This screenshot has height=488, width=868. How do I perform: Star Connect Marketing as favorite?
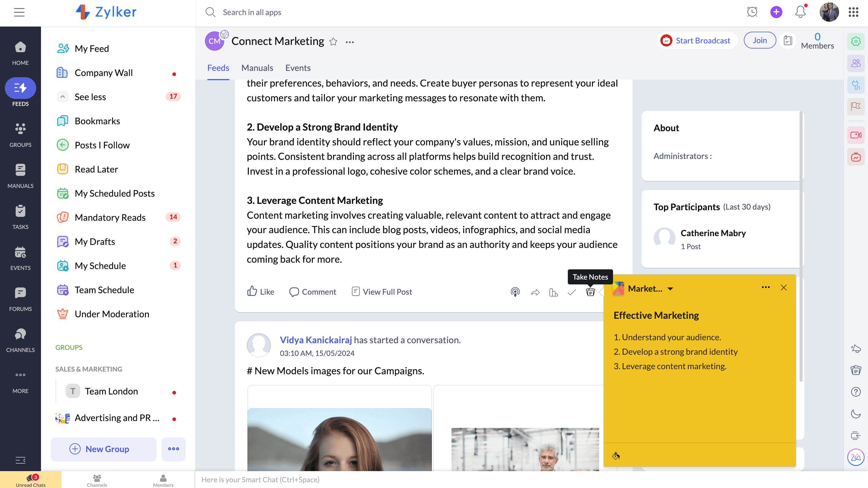click(x=333, y=42)
